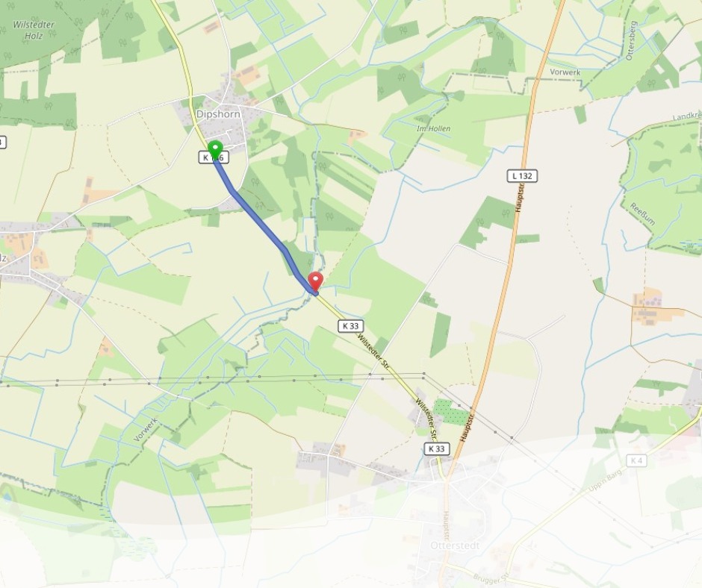
Task: Click the Reeßum boundary label
Action: pos(642,214)
